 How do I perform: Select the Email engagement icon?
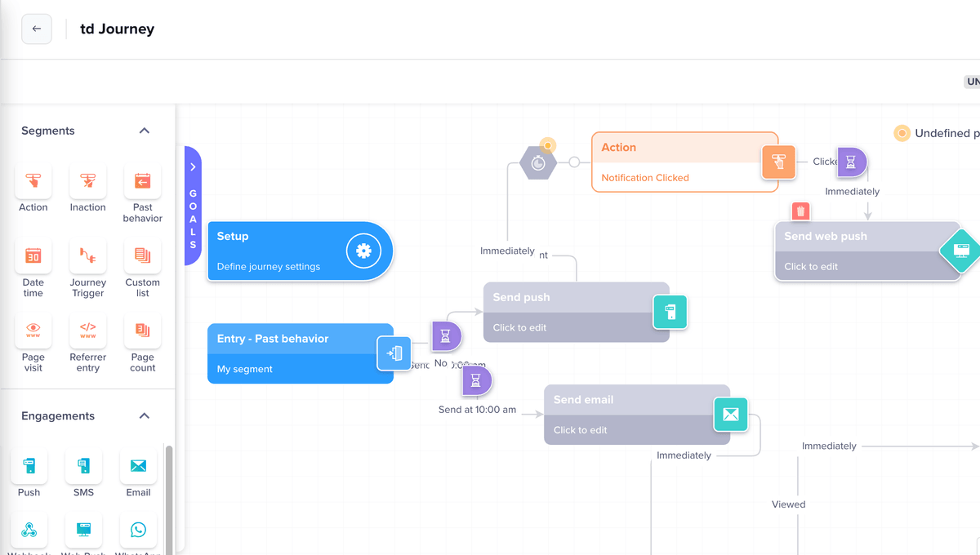(138, 466)
